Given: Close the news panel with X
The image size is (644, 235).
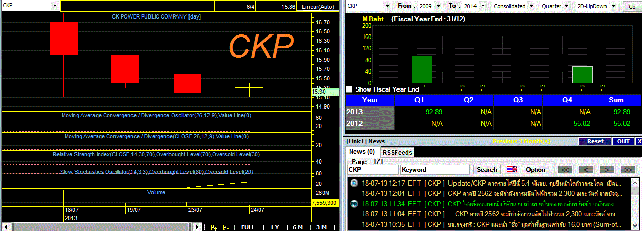Looking at the screenshot, I should point(639,141).
